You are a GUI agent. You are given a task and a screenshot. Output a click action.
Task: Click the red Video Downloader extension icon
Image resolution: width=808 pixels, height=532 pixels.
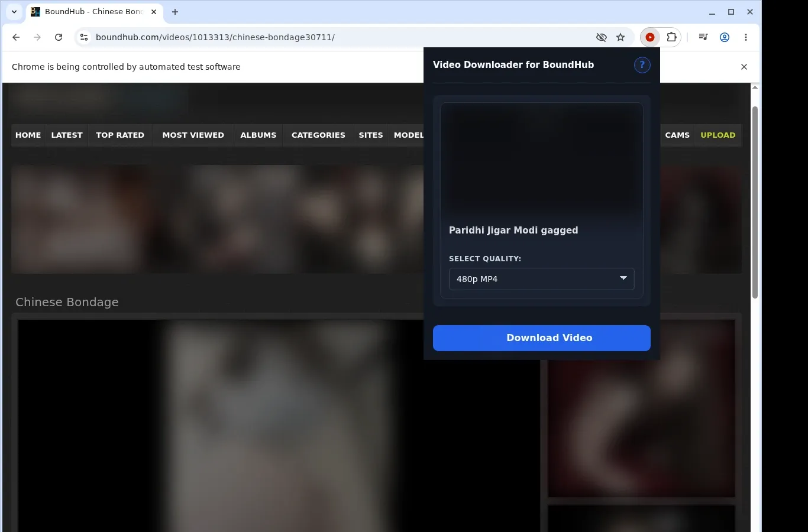pos(650,37)
